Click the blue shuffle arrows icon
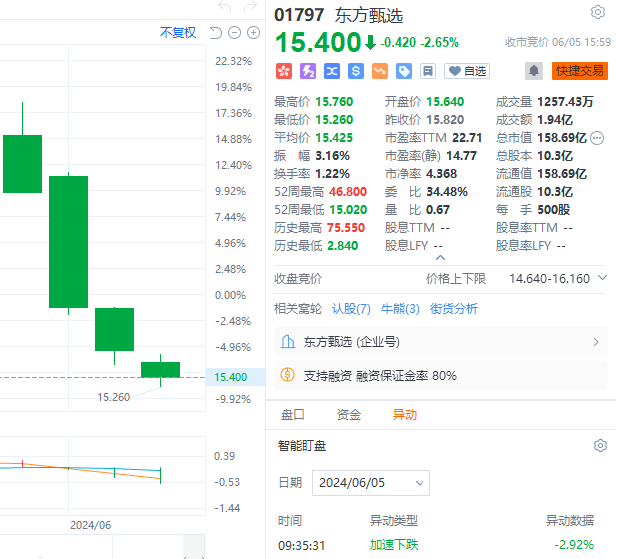617x559 pixels. pyautogui.click(x=332, y=71)
